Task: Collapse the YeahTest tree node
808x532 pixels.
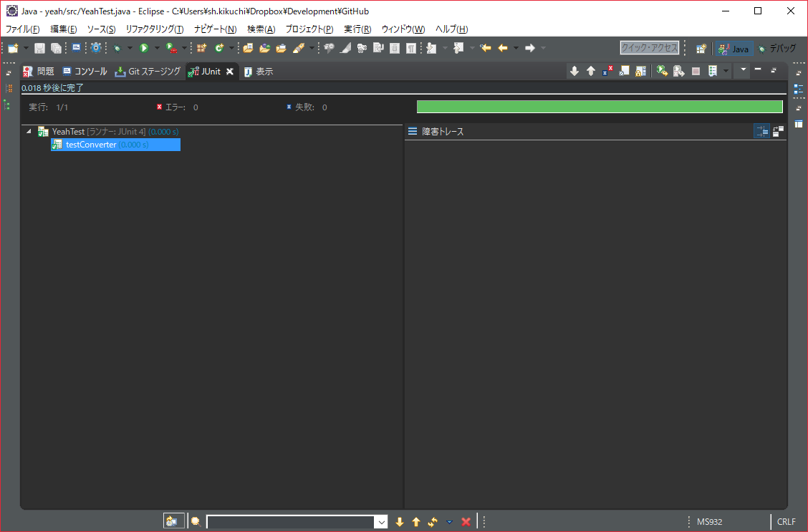Action: 29,131
